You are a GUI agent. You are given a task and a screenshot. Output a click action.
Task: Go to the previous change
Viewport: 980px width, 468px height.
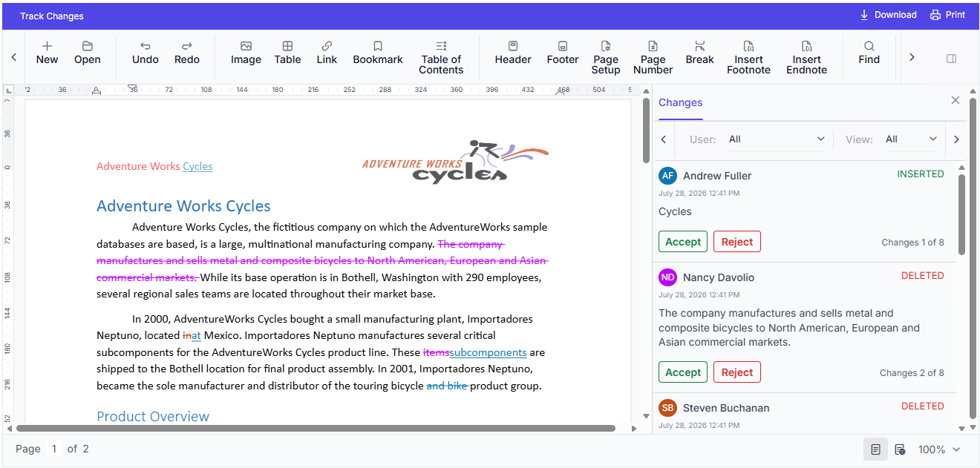[664, 139]
